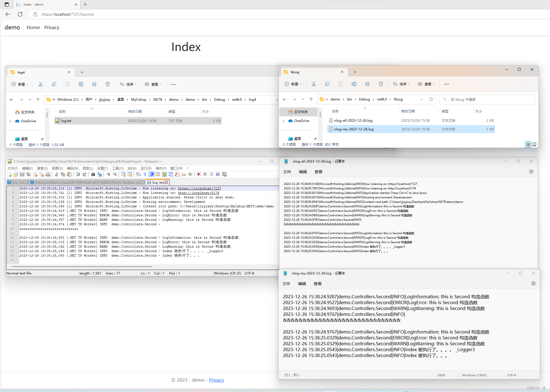Toggle Function List panel in Notepad++ toolbar
Viewport: 550px width, 392px height.
177,174
